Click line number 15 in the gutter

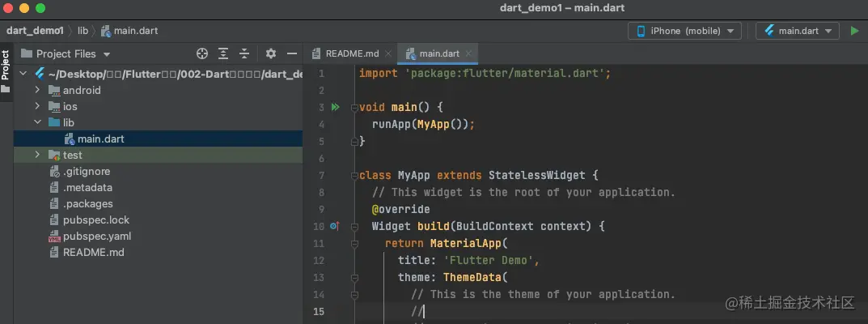coord(318,311)
